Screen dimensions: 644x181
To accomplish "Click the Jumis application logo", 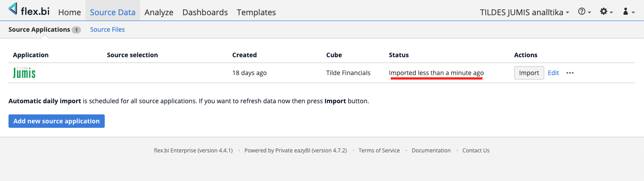I will tap(24, 72).
